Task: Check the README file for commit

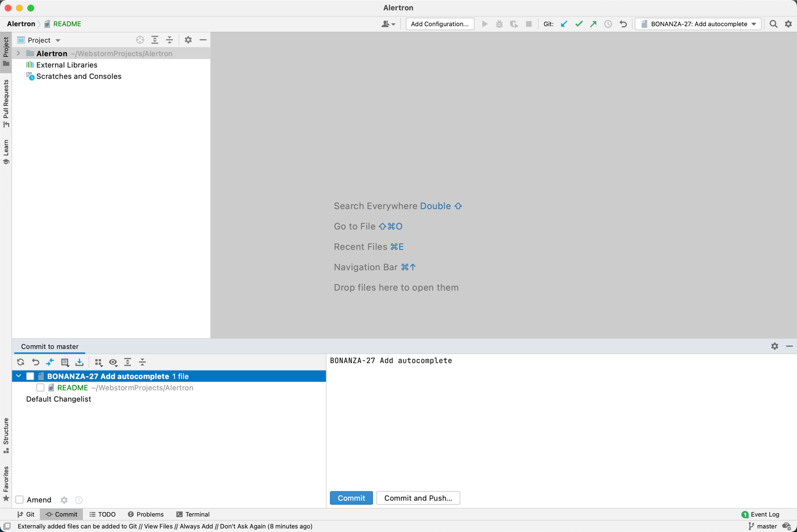Action: (40, 388)
